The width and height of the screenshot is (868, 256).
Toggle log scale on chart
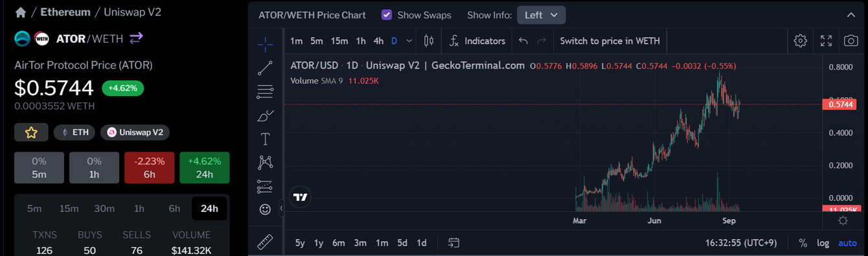tap(823, 243)
